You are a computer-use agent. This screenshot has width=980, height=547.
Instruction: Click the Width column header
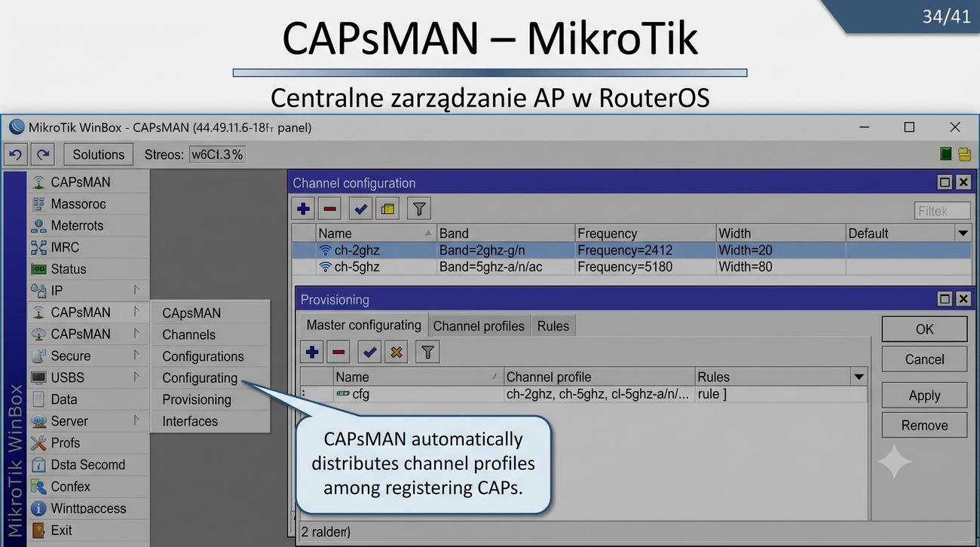(780, 234)
